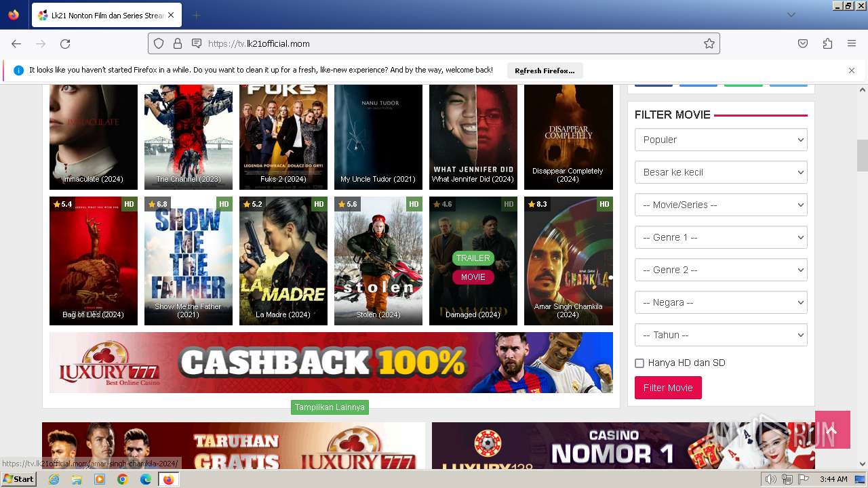Open the Negara country dropdown
Viewport: 868px width, 488px height.
(x=721, y=302)
